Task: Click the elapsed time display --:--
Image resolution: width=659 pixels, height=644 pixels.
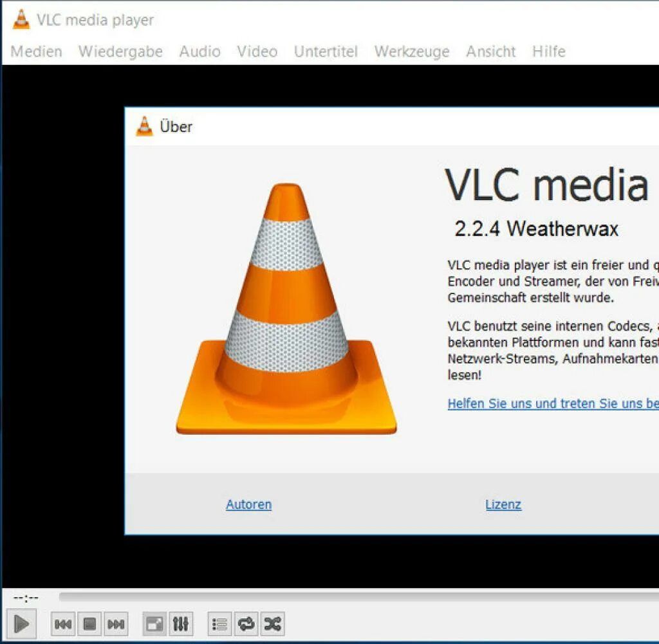Action: point(26,598)
